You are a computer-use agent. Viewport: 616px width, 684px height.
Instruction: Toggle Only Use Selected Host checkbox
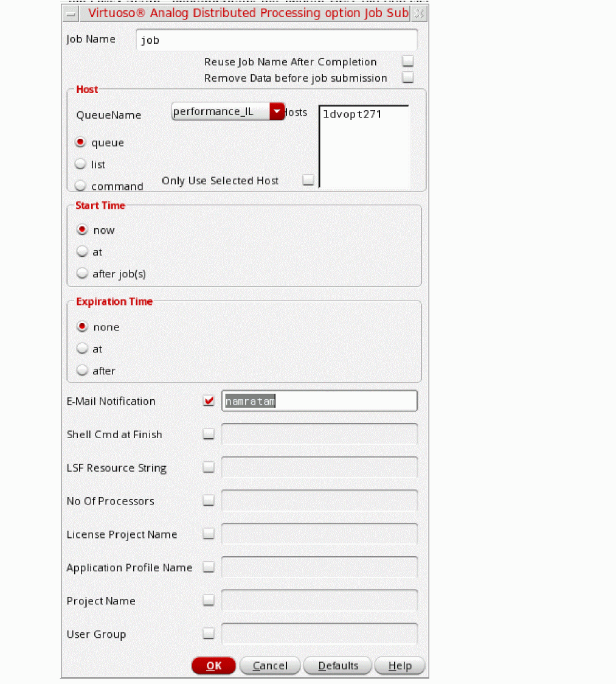coord(308,180)
